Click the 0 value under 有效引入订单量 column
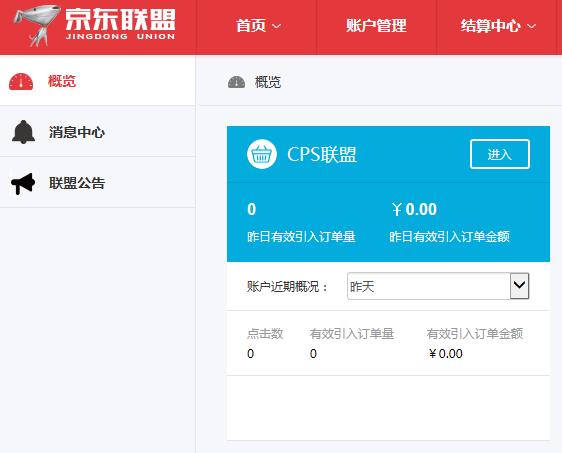Image resolution: width=562 pixels, height=453 pixels. [x=313, y=354]
